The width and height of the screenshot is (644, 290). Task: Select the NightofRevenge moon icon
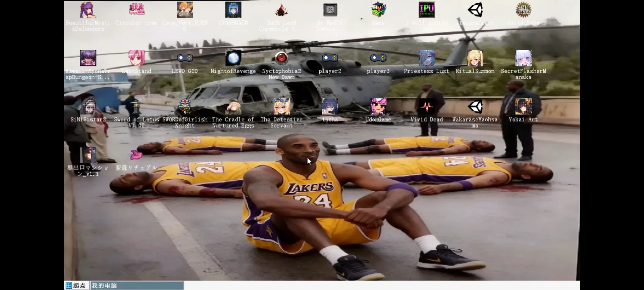(233, 58)
